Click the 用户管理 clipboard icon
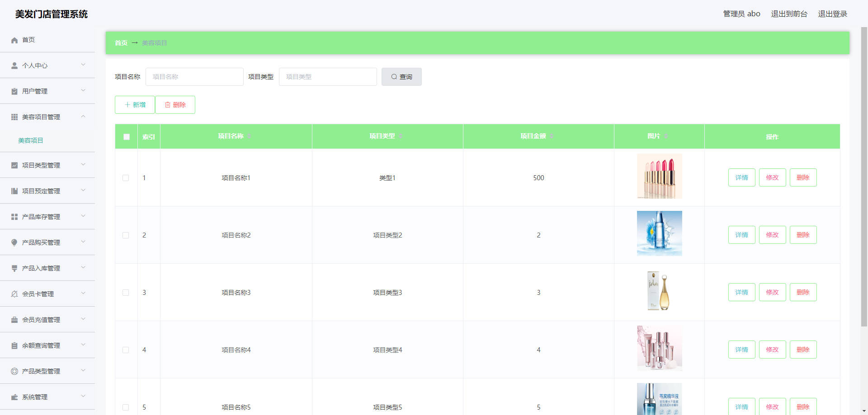This screenshot has height=415, width=868. [x=14, y=91]
